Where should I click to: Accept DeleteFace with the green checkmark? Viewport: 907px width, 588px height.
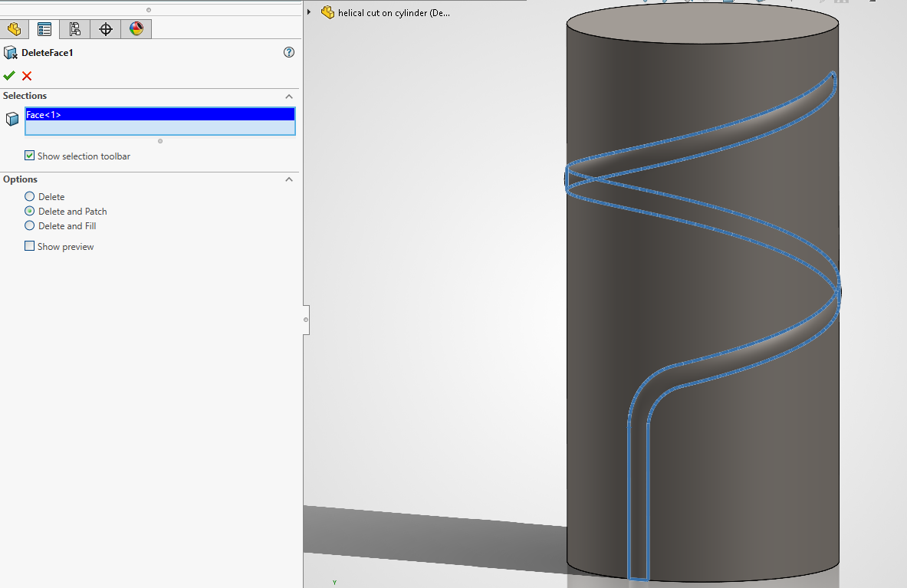[9, 76]
